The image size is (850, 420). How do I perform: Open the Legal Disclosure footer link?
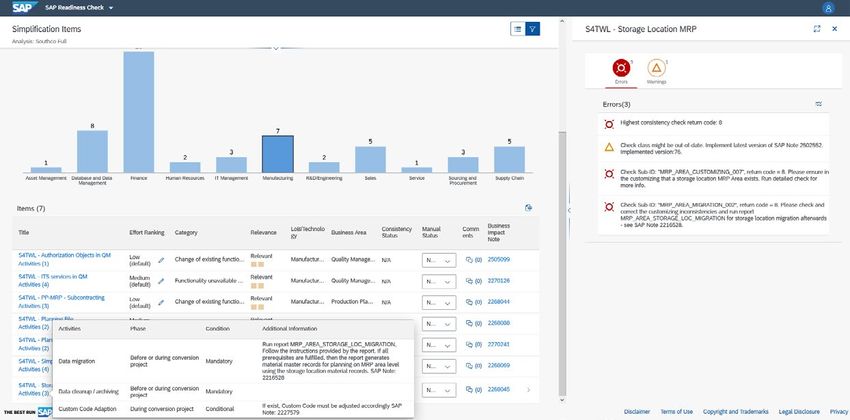click(799, 412)
